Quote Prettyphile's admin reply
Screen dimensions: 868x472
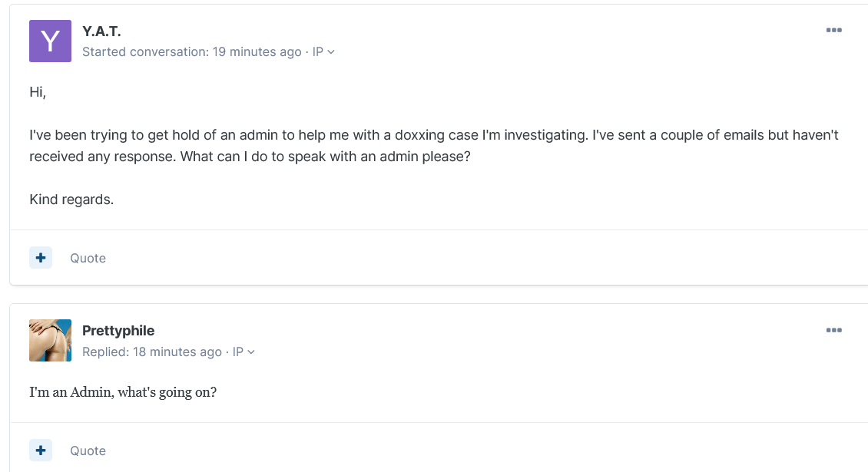88,451
